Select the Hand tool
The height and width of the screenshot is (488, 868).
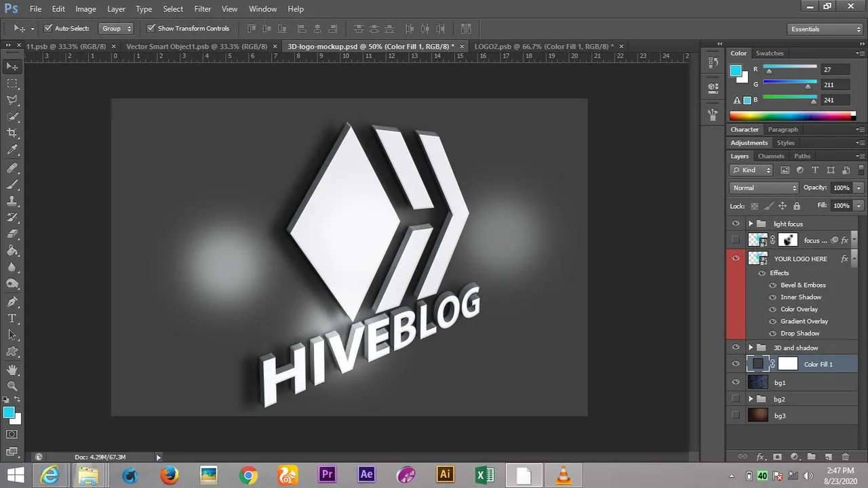[x=12, y=369]
